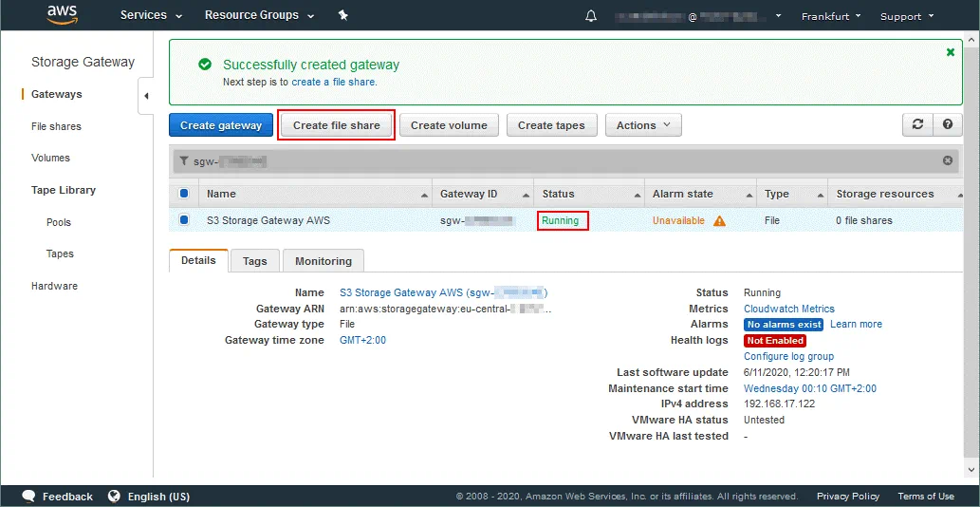Screen dimensions: 980x507
Task: Open the Actions dropdown
Action: pyautogui.click(x=643, y=125)
